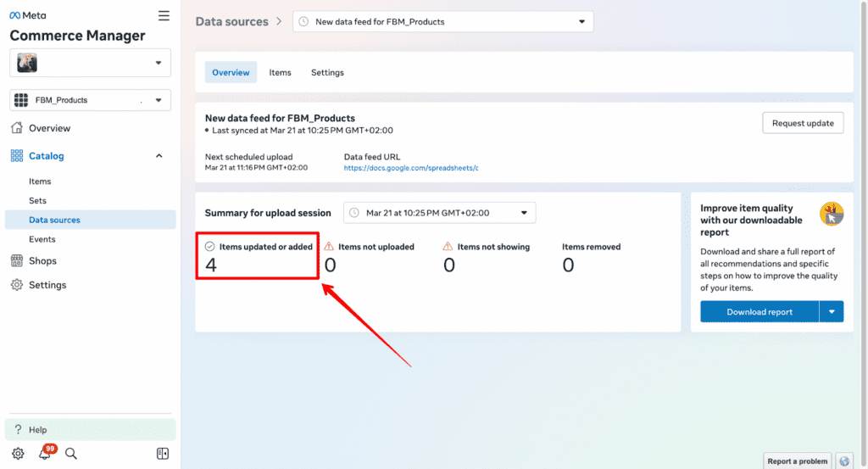Go to Overview in the sidebar
868x469 pixels.
click(x=49, y=128)
